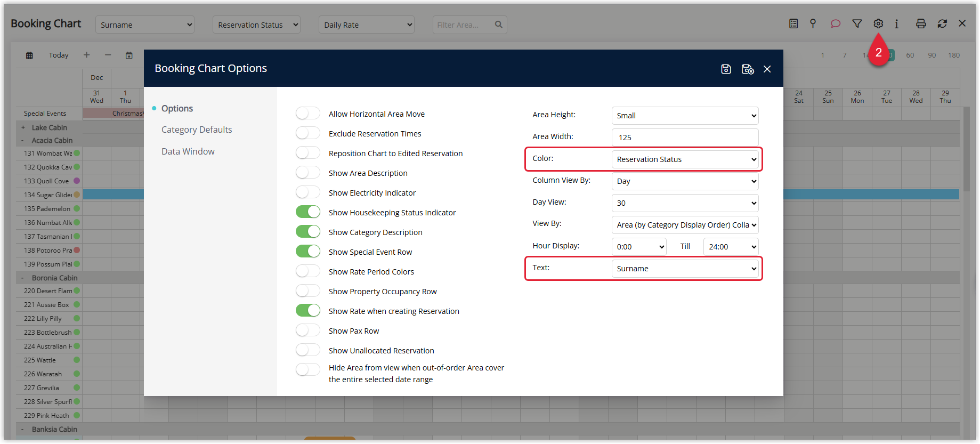
Task: Open the Area Height dropdown
Action: pos(685,116)
